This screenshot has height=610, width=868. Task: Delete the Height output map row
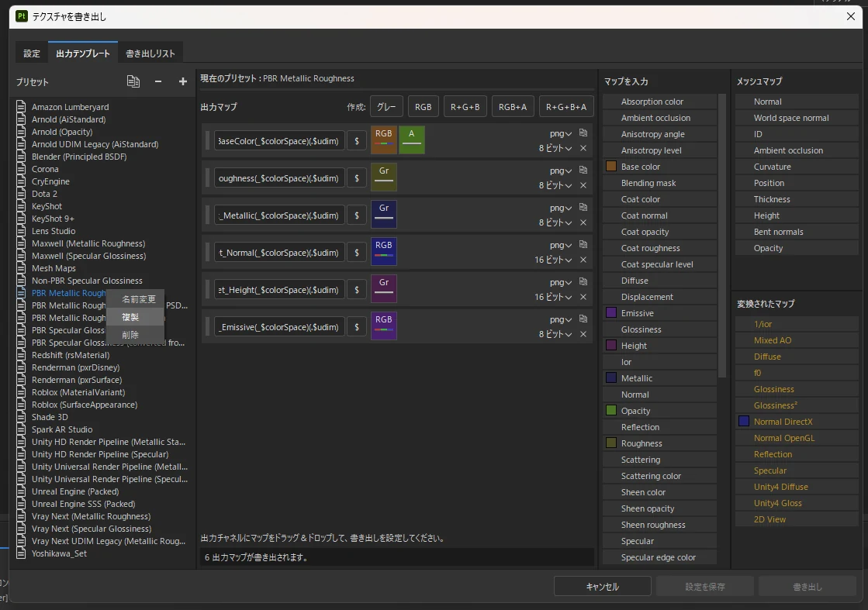tap(583, 297)
